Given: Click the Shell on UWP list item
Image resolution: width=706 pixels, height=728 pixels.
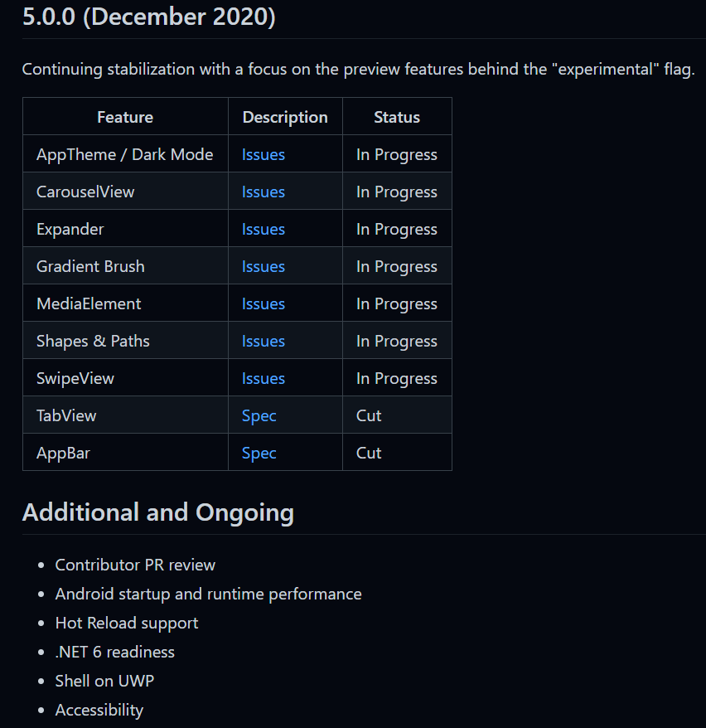Looking at the screenshot, I should pos(105,681).
